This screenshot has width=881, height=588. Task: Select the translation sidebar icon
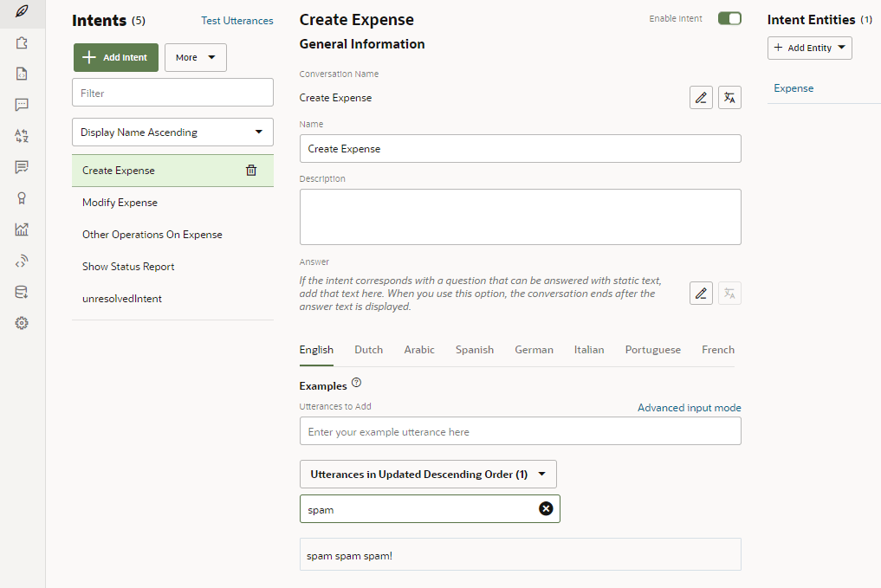[x=22, y=136]
